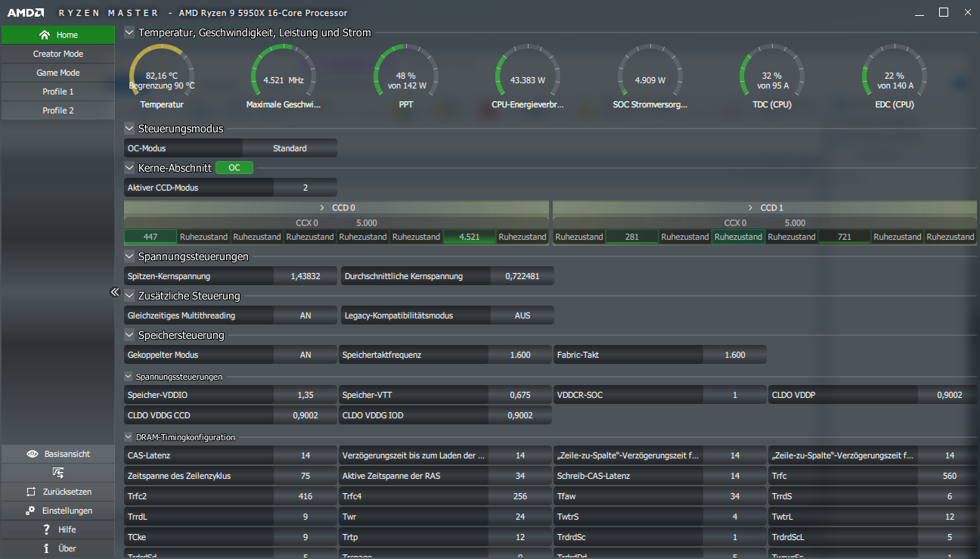Click Speicher-VTT value 0,675

coord(520,395)
